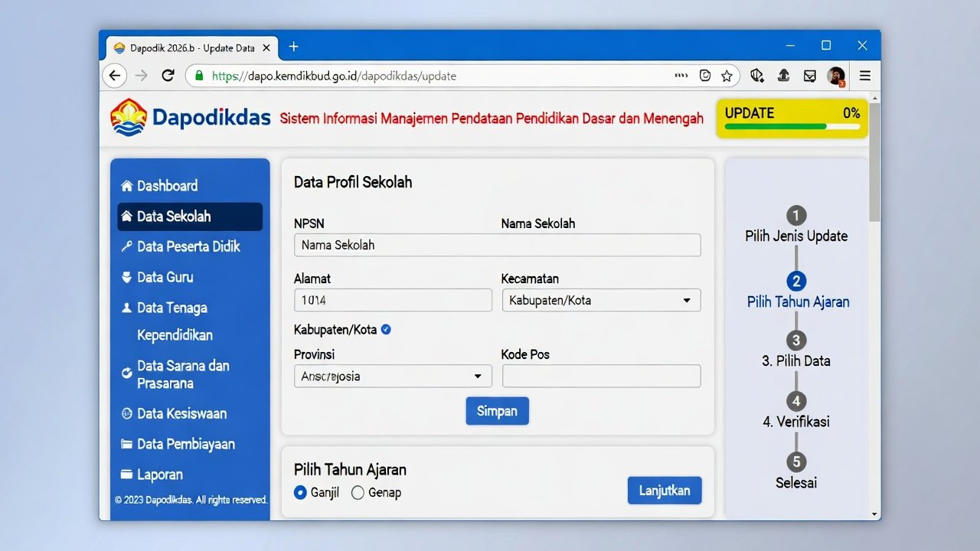Click the Data Tenaga person icon
This screenshot has height=551, width=980.
click(x=127, y=308)
